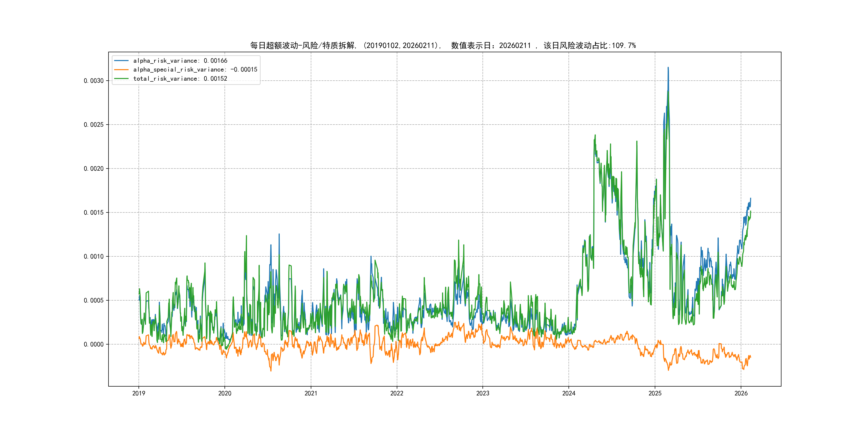Click the final blue line endpoint in 2026
Viewport: 868px width, 434px height.
[x=750, y=199]
